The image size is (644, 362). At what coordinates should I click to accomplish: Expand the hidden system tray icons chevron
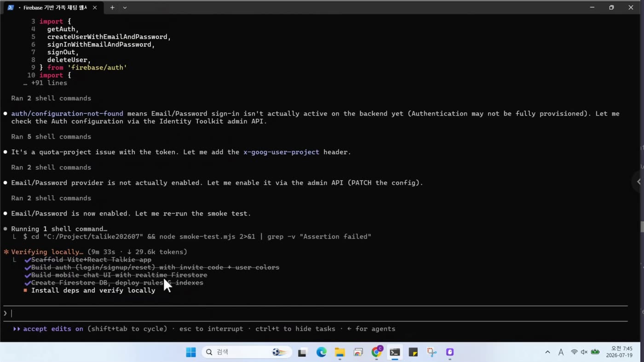pos(547,352)
